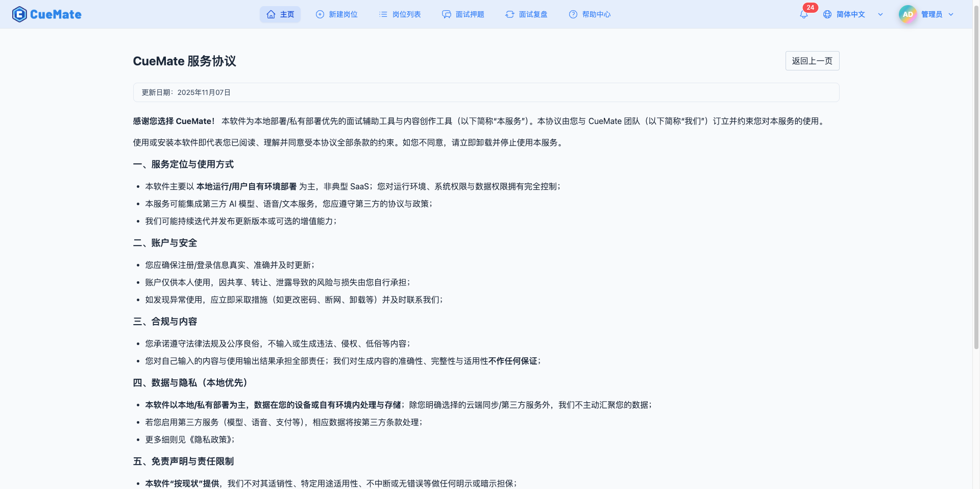Click the 返回上一页 button

coord(812,61)
